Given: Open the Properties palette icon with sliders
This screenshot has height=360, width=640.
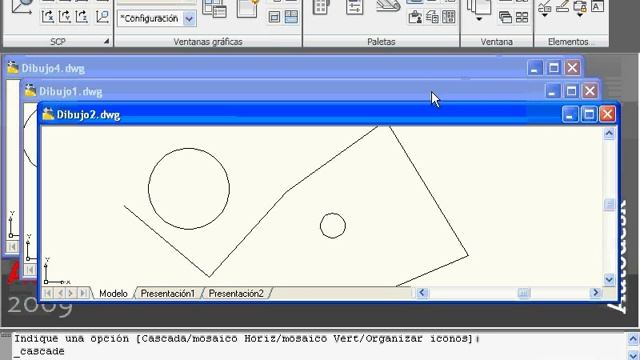Looking at the screenshot, I should pyautogui.click(x=354, y=7).
